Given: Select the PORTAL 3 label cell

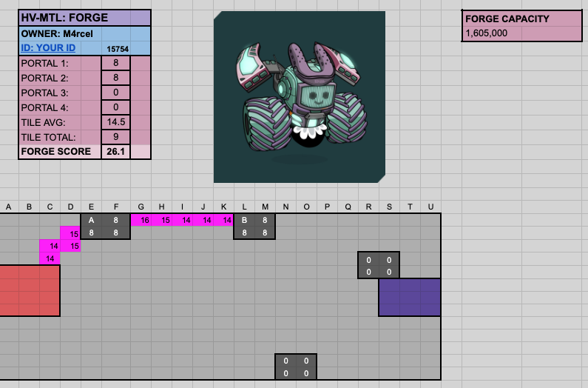Looking at the screenshot, I should click(x=60, y=93).
